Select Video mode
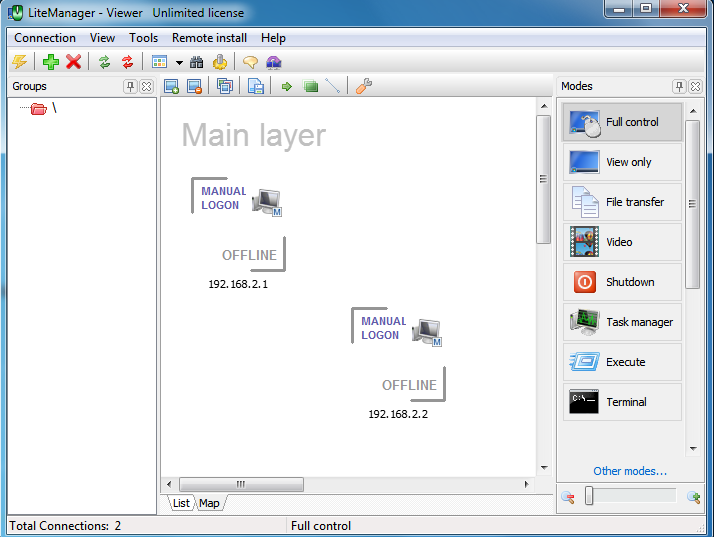Viewport: 714px width, 537px height. (x=622, y=242)
